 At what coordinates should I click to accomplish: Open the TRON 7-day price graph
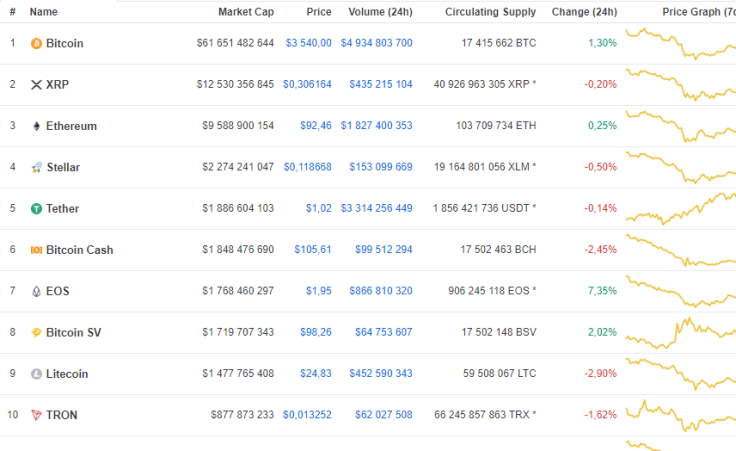pyautogui.click(x=681, y=415)
